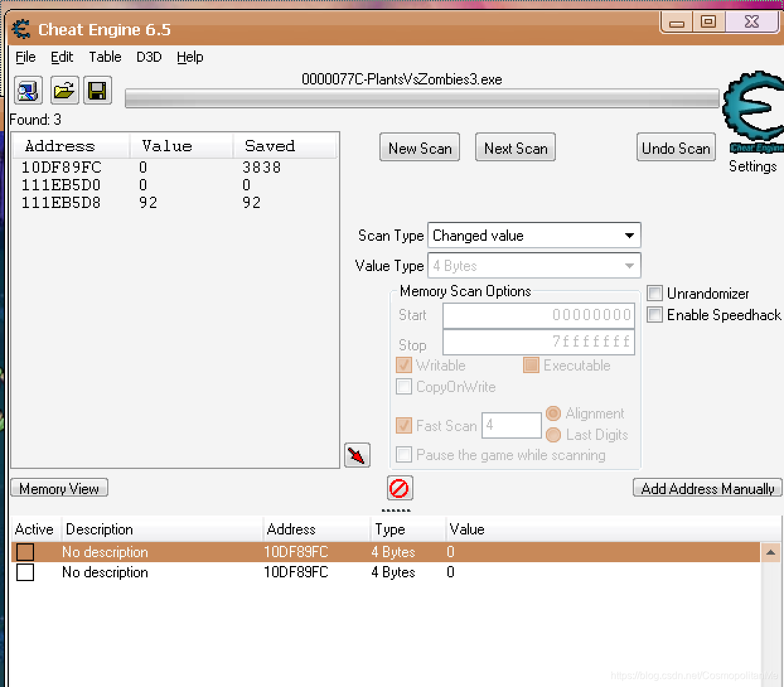
Task: Click the 4 Bytes type in highlighted row
Action: pos(393,552)
